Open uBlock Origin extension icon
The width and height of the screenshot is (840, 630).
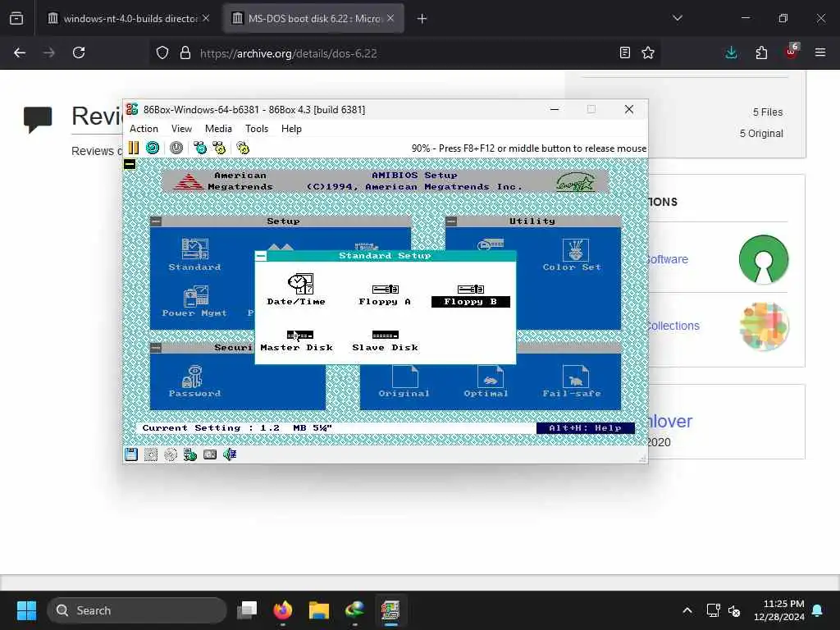(x=792, y=52)
